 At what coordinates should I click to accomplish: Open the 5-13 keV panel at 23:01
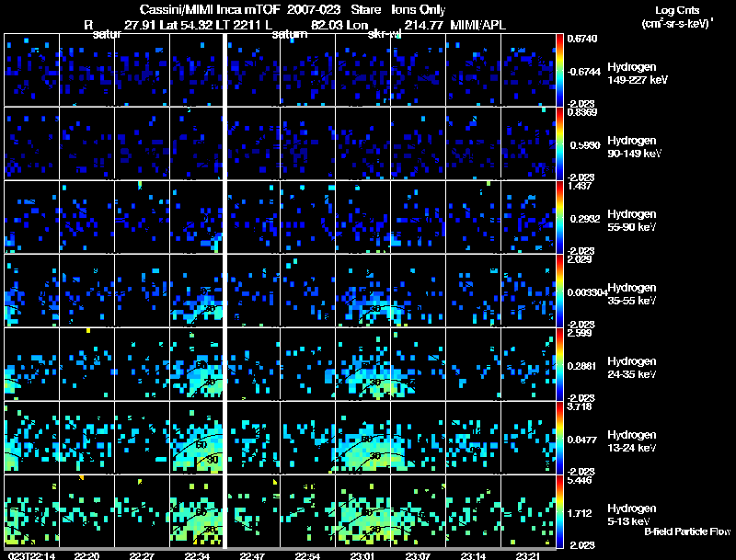362,511
